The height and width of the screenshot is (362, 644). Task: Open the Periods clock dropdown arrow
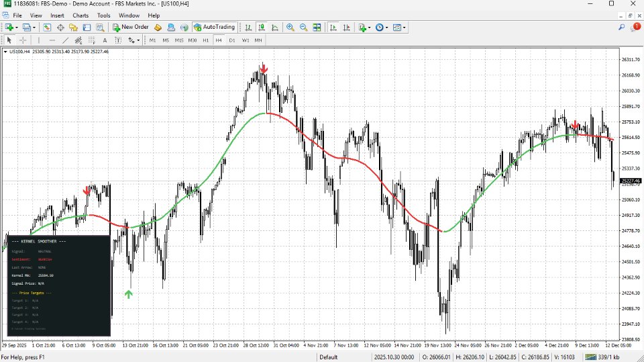pos(386,28)
